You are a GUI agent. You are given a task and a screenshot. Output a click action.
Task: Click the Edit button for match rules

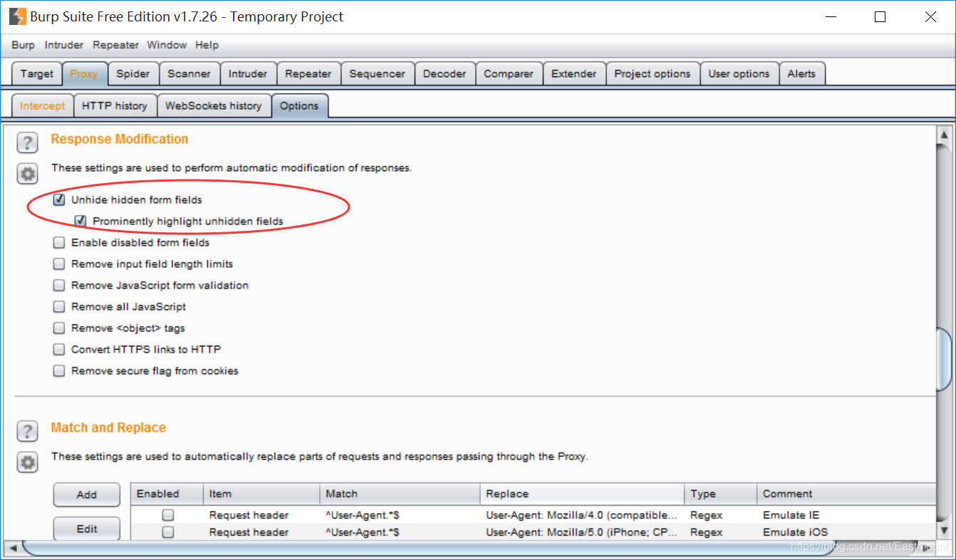(x=87, y=529)
